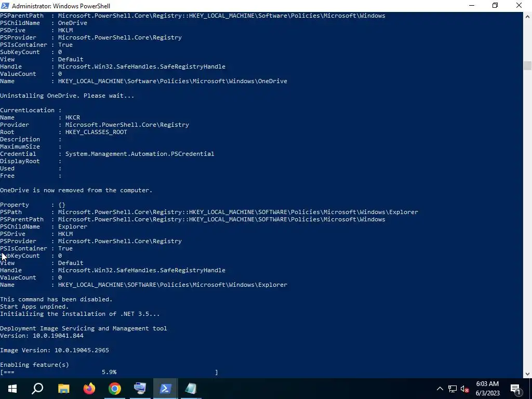Show hidden system tray icons
The width and height of the screenshot is (532, 399).
click(440, 389)
